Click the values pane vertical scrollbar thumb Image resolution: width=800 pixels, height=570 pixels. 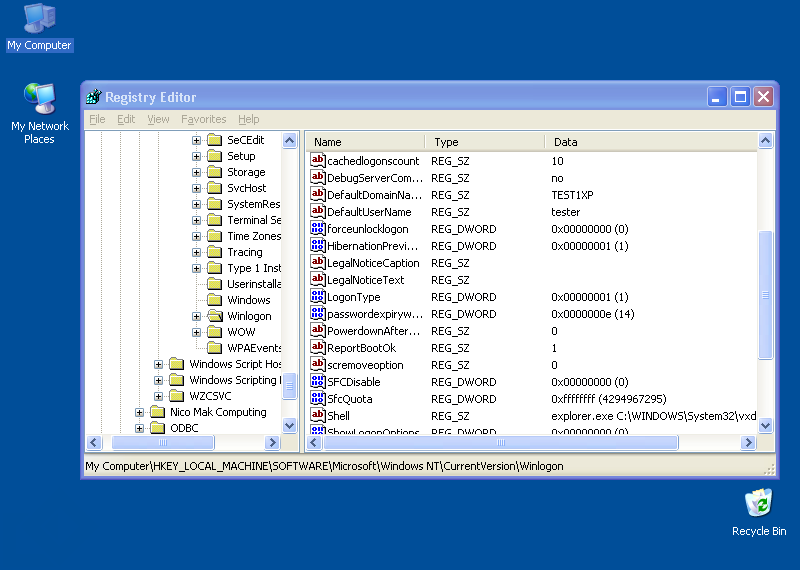tap(766, 294)
